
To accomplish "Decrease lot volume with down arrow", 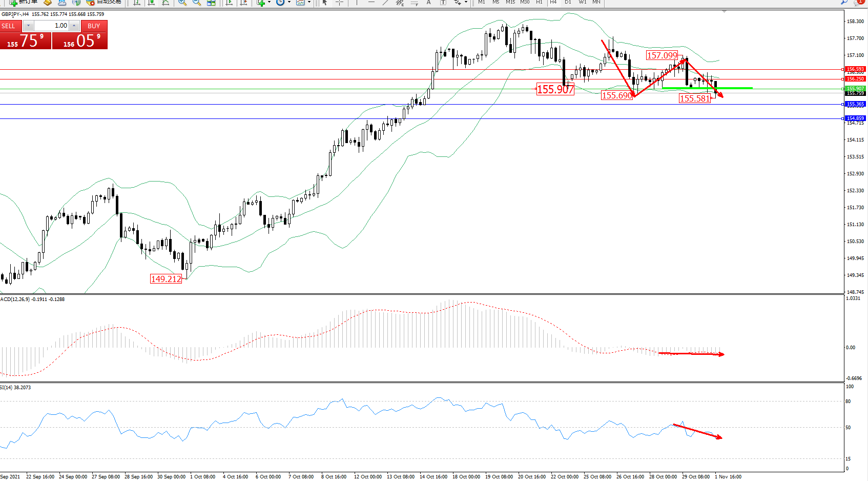I will click(x=29, y=26).
